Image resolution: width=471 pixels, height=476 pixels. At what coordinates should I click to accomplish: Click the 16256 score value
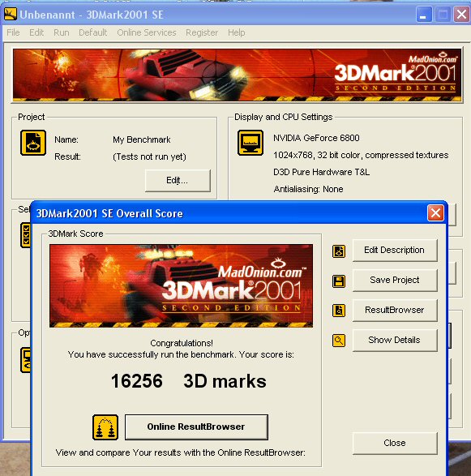[x=137, y=381]
